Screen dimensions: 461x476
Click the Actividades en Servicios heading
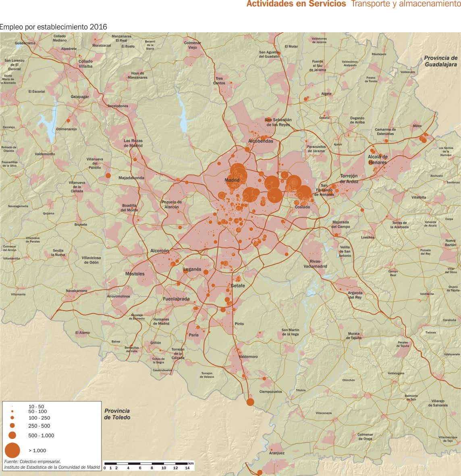(x=296, y=4)
